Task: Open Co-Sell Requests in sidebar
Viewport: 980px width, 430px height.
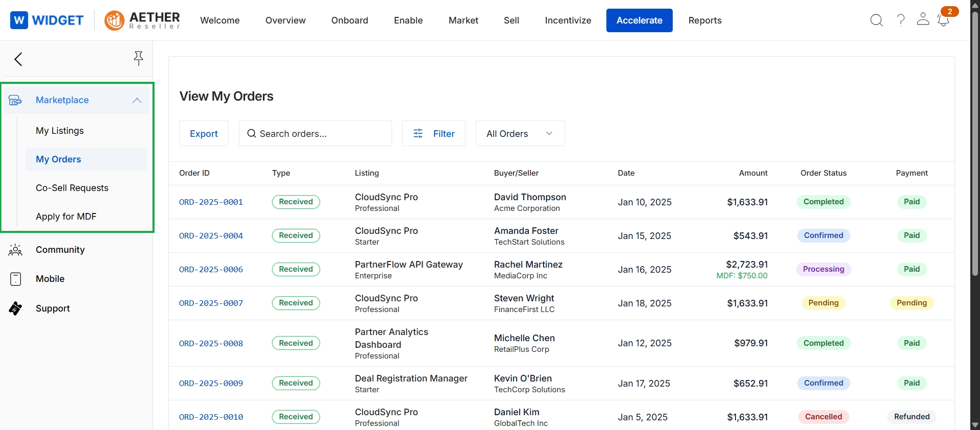Action: pos(72,188)
